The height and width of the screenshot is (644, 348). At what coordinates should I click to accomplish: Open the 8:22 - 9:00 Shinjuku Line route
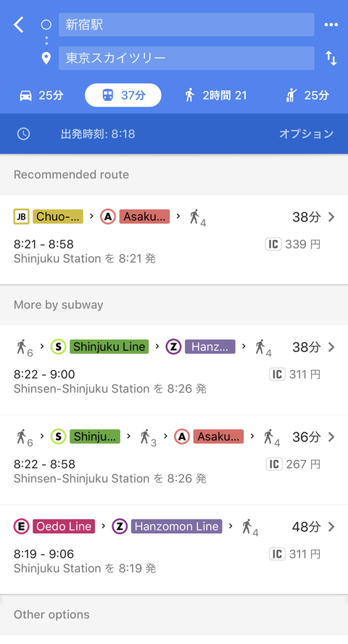click(x=174, y=369)
